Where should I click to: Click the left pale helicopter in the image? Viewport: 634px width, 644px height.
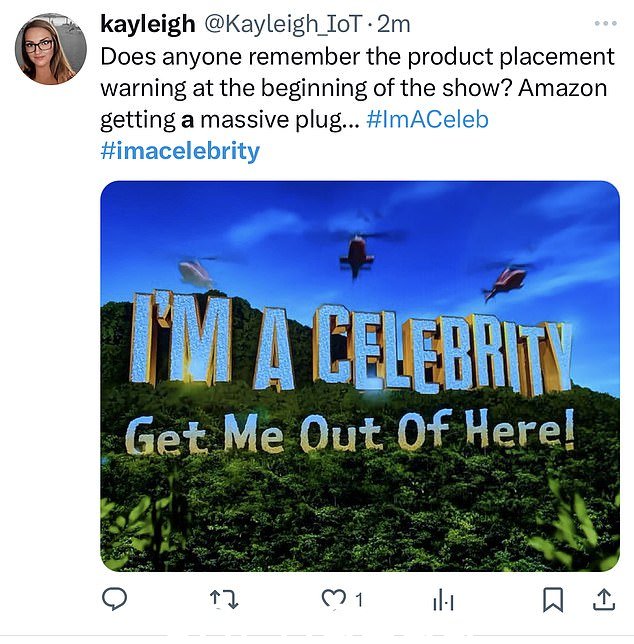point(196,271)
